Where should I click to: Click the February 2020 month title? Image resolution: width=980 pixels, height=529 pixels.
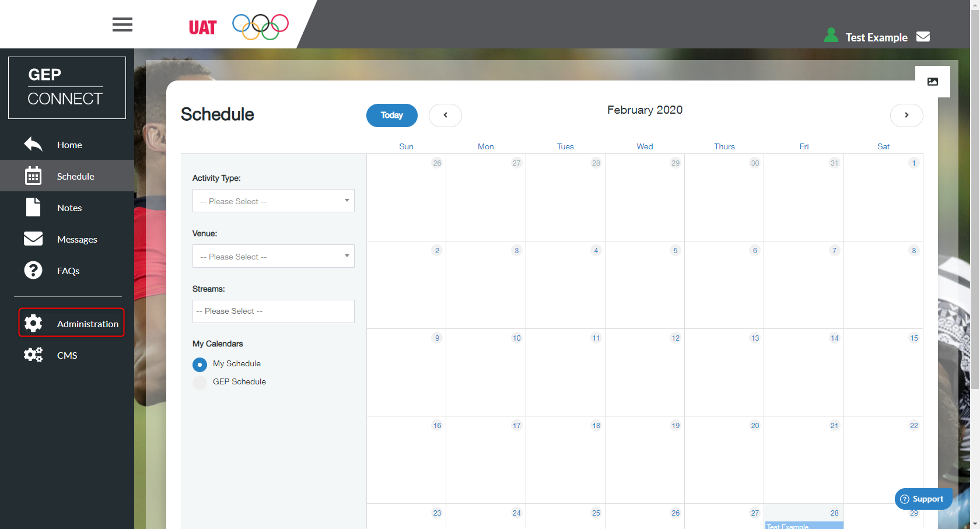(645, 110)
